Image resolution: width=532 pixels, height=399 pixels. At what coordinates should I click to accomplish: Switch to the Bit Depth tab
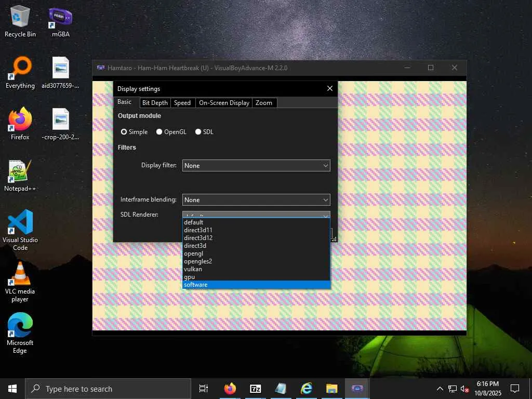pos(155,103)
